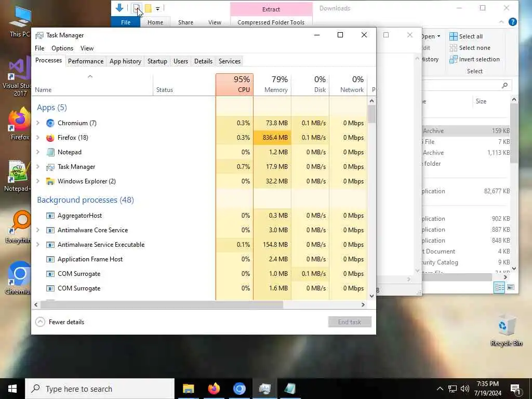Sort processes by Name column header

coord(92,85)
